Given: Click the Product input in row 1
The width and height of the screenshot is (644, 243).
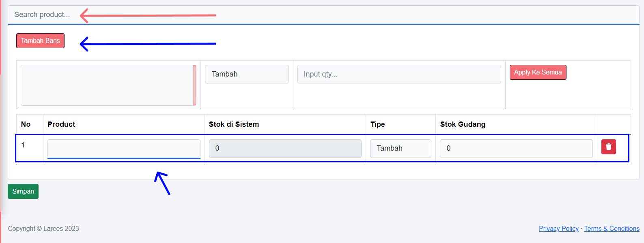Looking at the screenshot, I should [124, 148].
